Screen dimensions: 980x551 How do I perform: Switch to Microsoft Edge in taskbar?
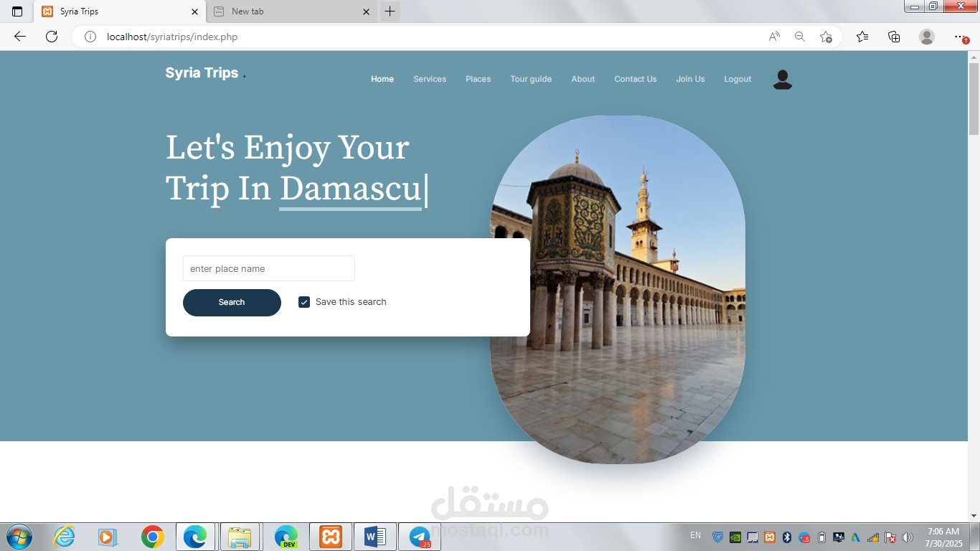[195, 537]
